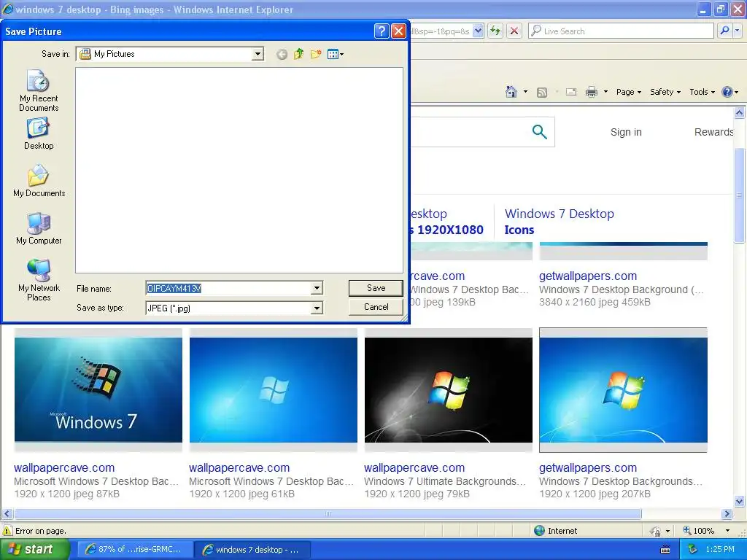
Task: Click the Live Search input box
Action: click(621, 31)
